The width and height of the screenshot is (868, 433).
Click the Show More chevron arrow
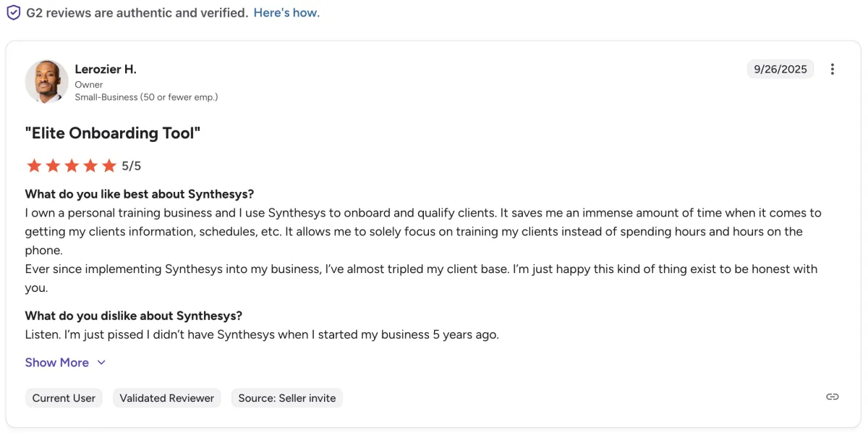click(101, 362)
